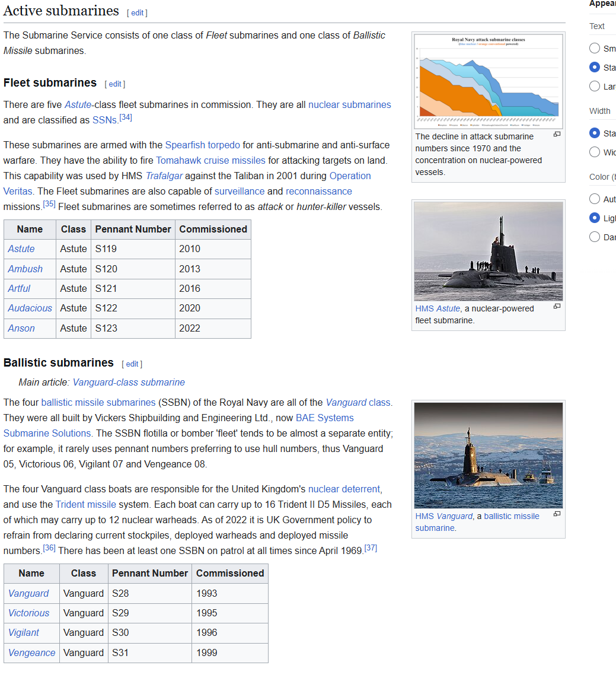Open Anson in the fleet table
Screen dimensions: 616x678
click(21, 328)
